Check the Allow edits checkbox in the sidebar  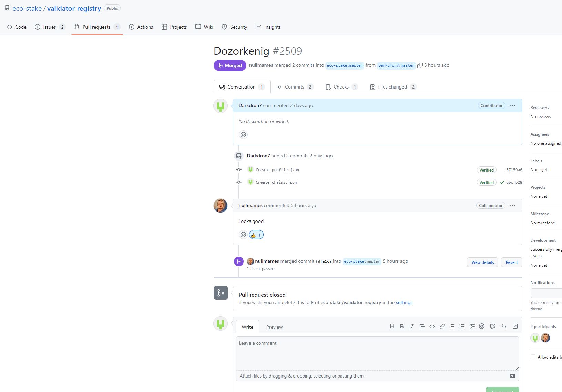click(533, 357)
